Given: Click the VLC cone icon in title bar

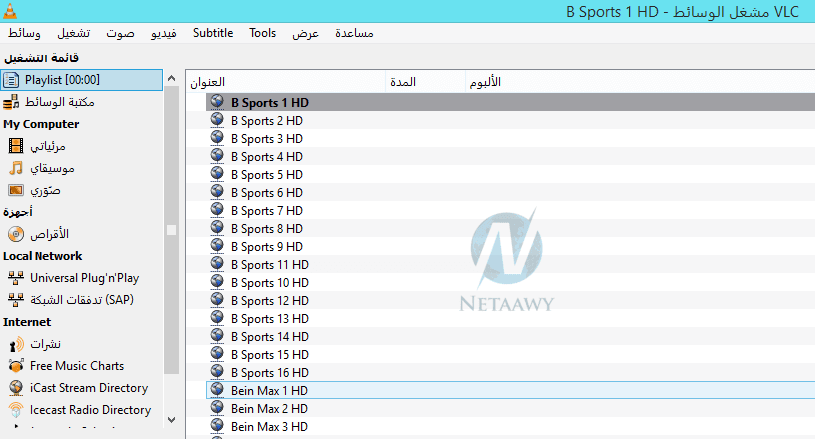Looking at the screenshot, I should tap(9, 10).
